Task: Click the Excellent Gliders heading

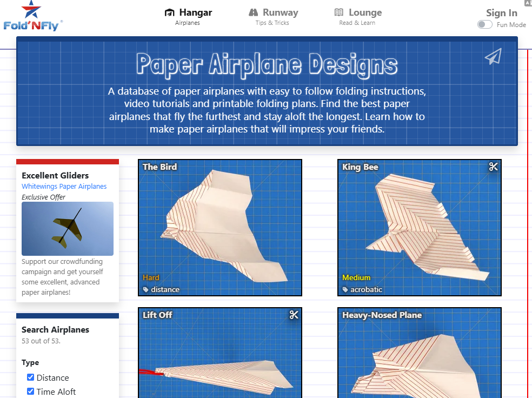Action: coord(55,175)
